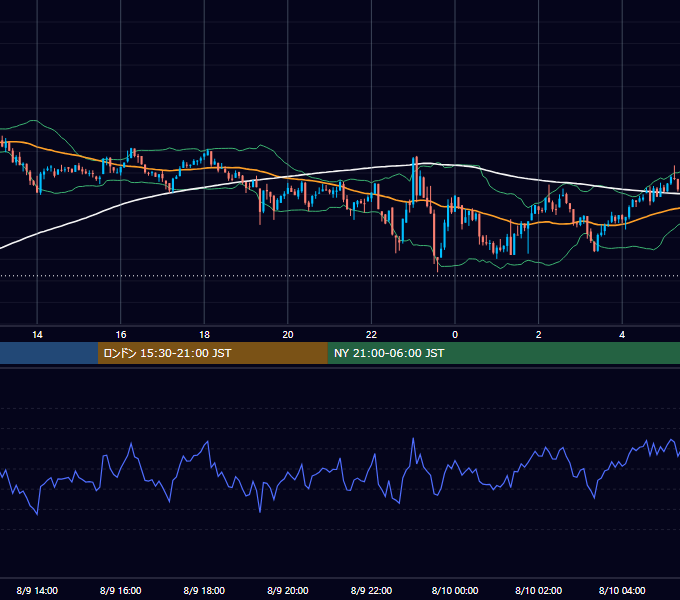The image size is (680, 600).
Task: Click the 14 hour label on price chart axis
Action: [37, 335]
